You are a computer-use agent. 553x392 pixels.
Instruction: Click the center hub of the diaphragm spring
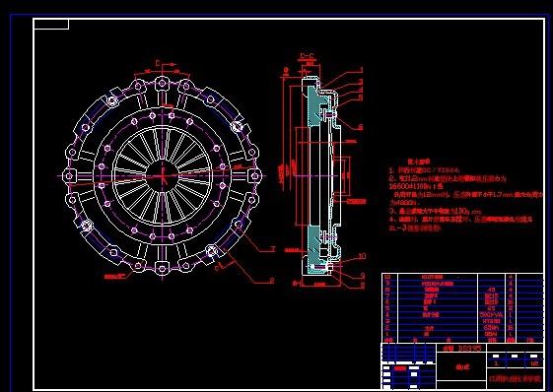point(163,175)
